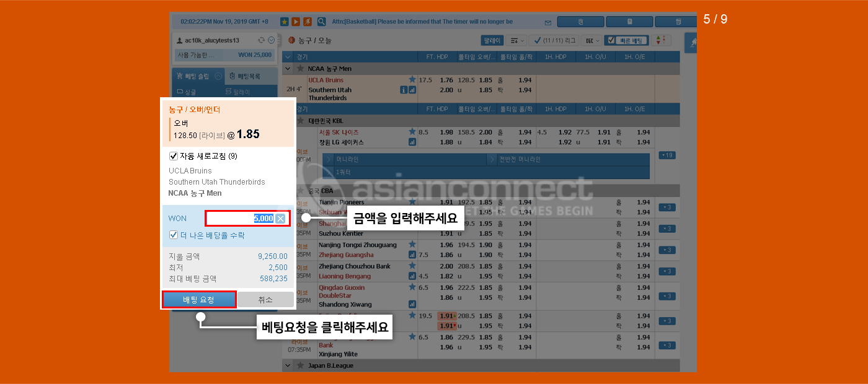Click the yellow star favorites icon in top bar
The height and width of the screenshot is (384, 868).
[x=285, y=22]
